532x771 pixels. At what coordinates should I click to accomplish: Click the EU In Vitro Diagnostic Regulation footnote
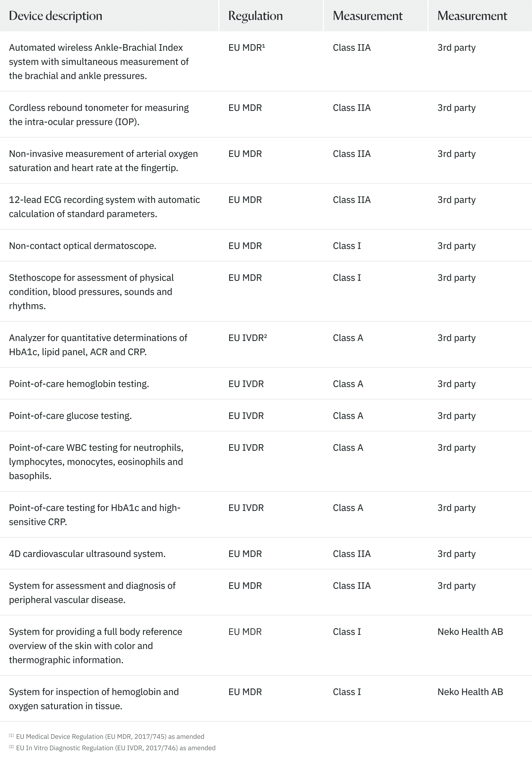(116, 748)
